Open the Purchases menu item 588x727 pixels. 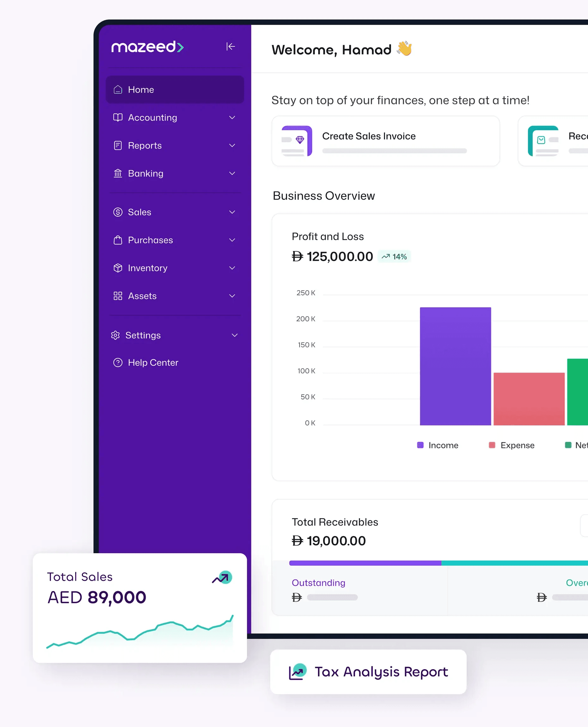click(150, 240)
